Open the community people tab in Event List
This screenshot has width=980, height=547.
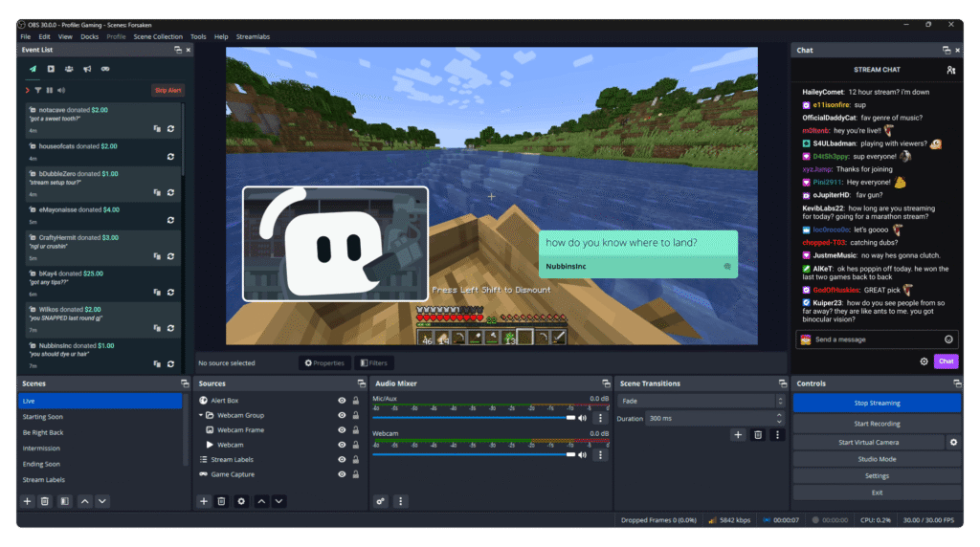click(x=69, y=69)
